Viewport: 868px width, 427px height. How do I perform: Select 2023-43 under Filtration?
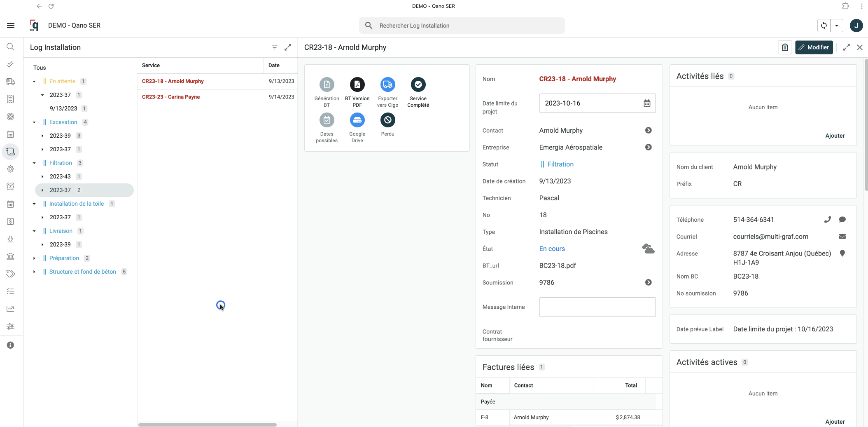(60, 176)
